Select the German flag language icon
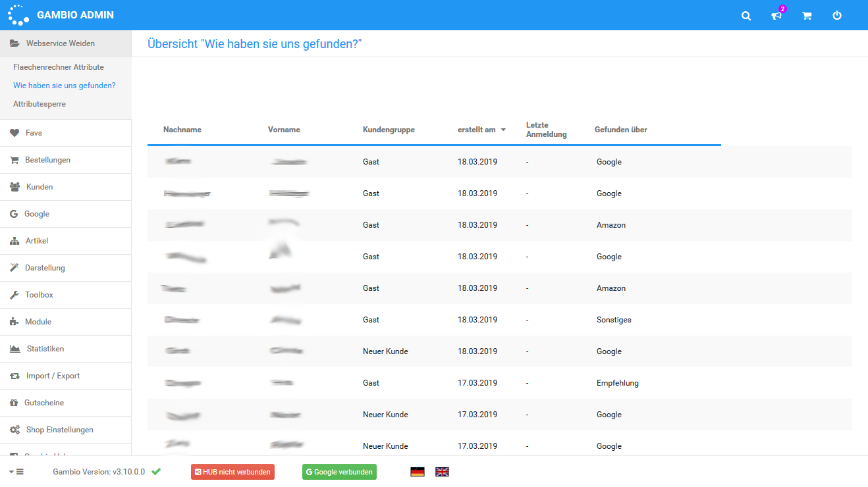This screenshot has height=487, width=868. point(417,472)
